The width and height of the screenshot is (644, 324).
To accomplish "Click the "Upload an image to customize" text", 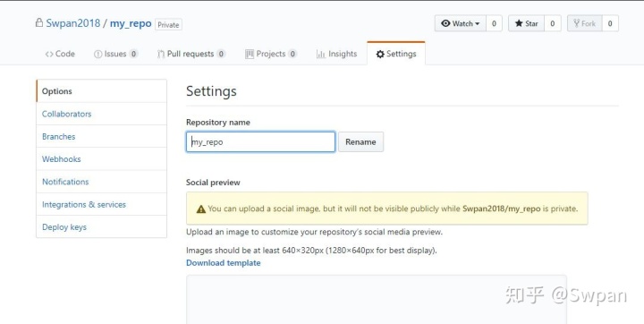I will 314,232.
